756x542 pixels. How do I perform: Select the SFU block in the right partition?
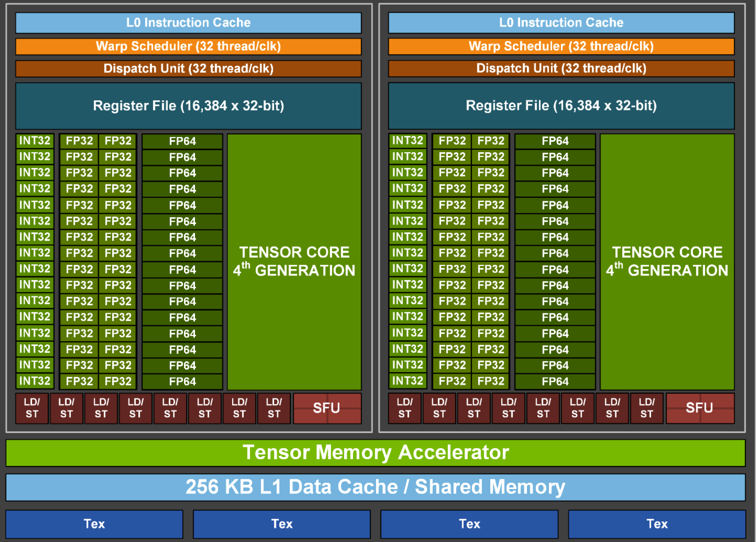700,408
